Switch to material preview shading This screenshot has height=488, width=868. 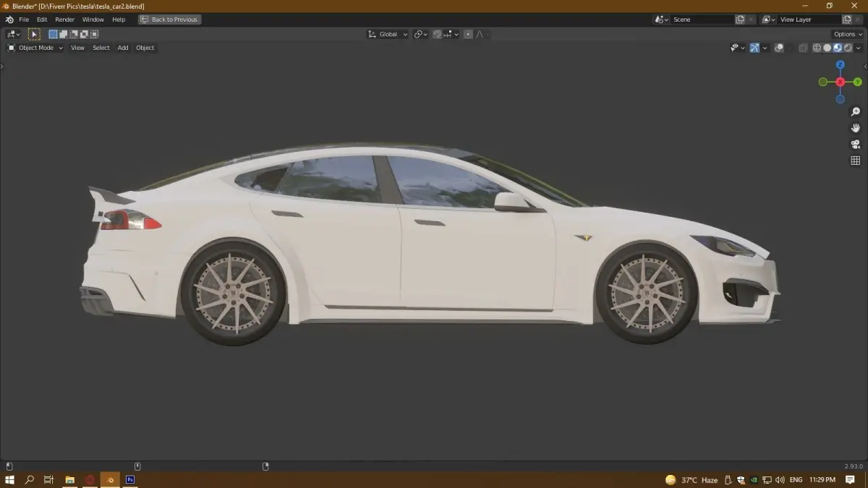tap(838, 48)
